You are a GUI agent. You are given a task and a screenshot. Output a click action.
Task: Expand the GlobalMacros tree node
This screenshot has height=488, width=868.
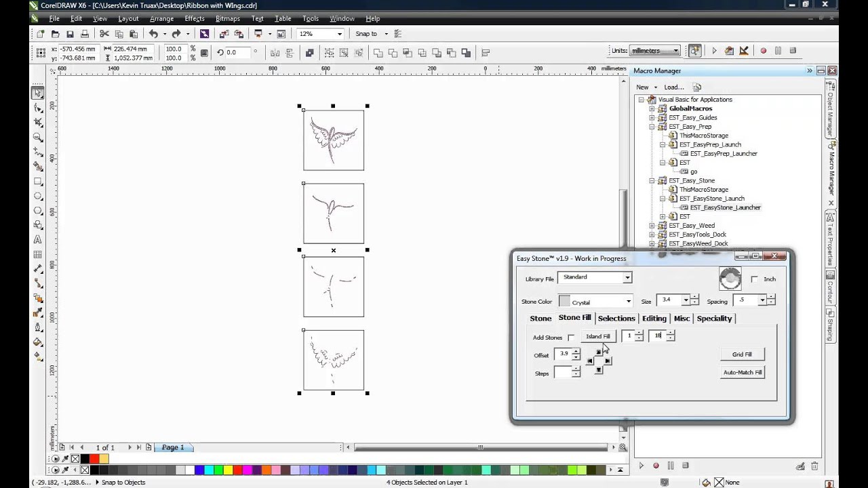(652, 108)
